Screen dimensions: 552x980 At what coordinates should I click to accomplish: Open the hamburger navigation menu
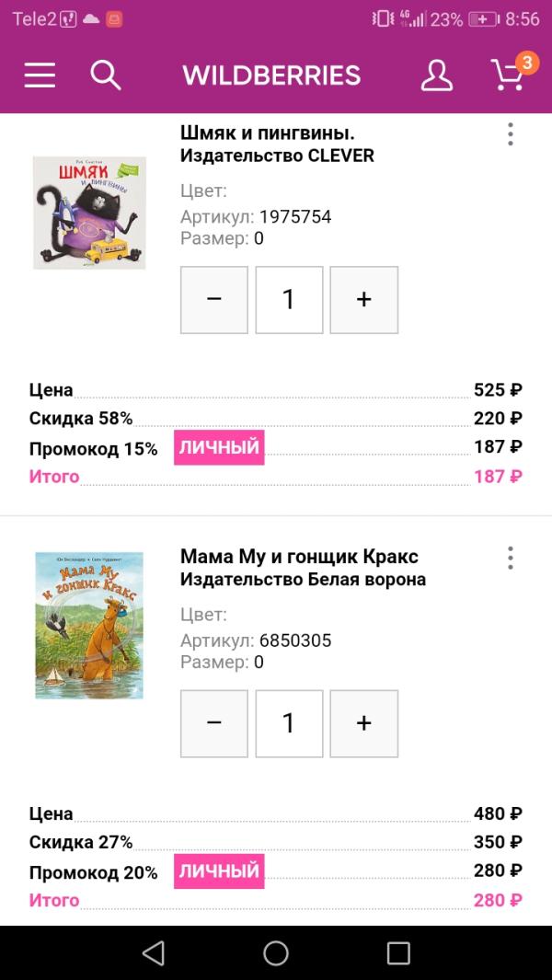(x=40, y=75)
